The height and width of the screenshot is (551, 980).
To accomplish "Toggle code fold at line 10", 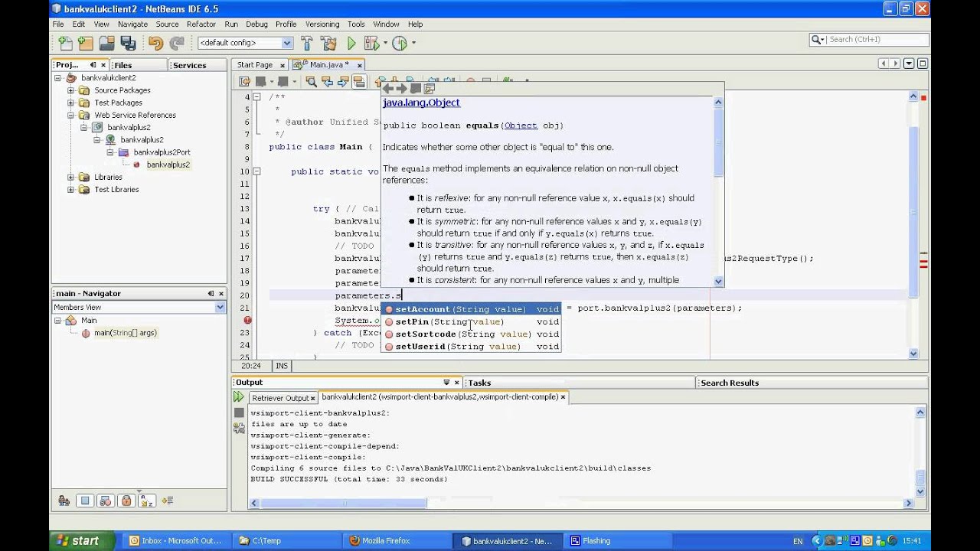I will point(256,171).
